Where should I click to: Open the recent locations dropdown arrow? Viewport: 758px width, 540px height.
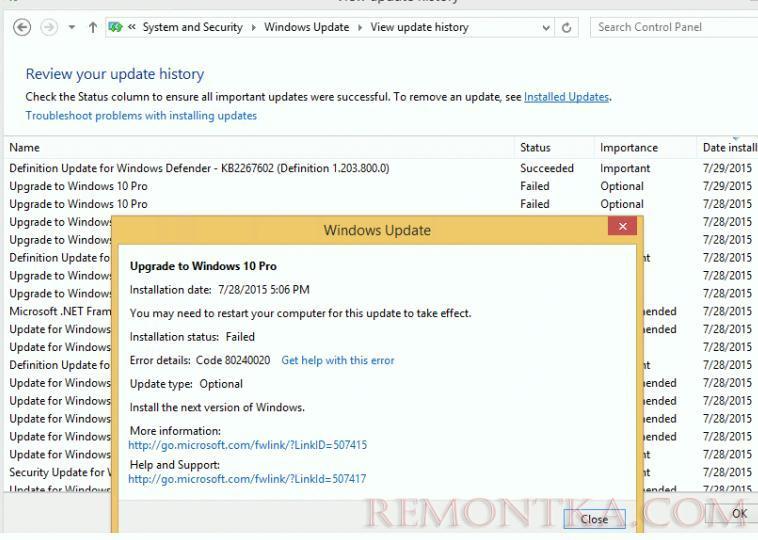72,28
